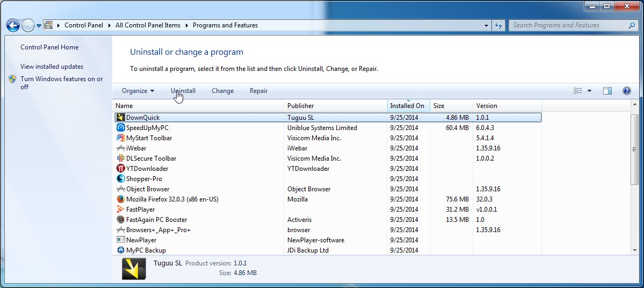The width and height of the screenshot is (644, 288).
Task: Click the Back navigation arrow
Action: (13, 25)
